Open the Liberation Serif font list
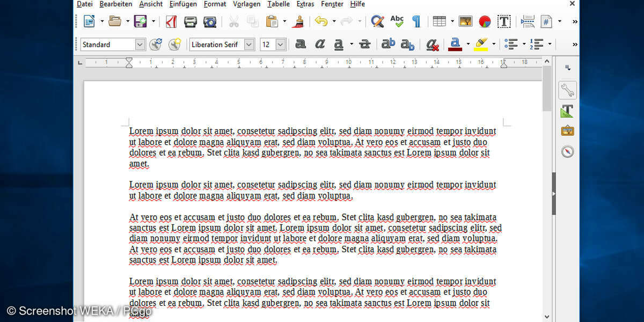 [x=249, y=45]
